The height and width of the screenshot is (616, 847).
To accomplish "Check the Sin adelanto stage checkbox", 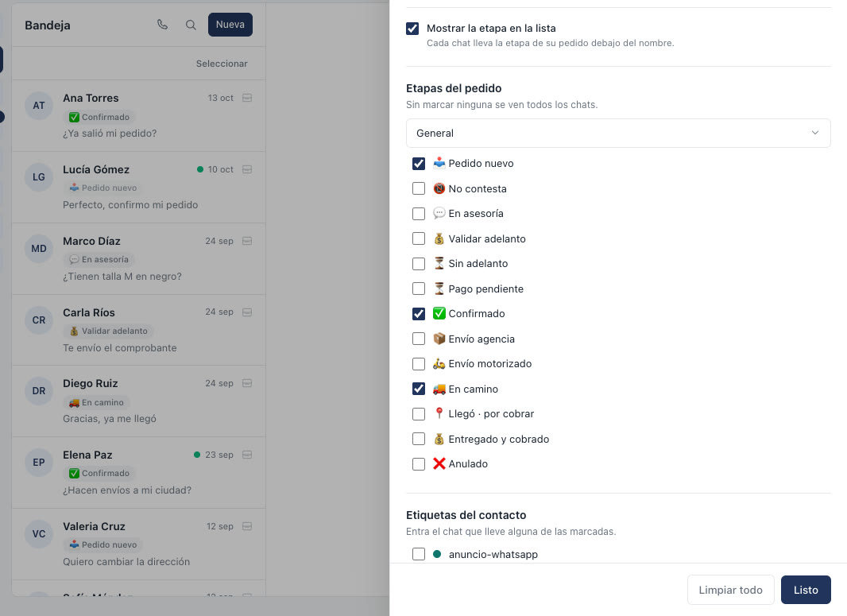I will tap(419, 264).
